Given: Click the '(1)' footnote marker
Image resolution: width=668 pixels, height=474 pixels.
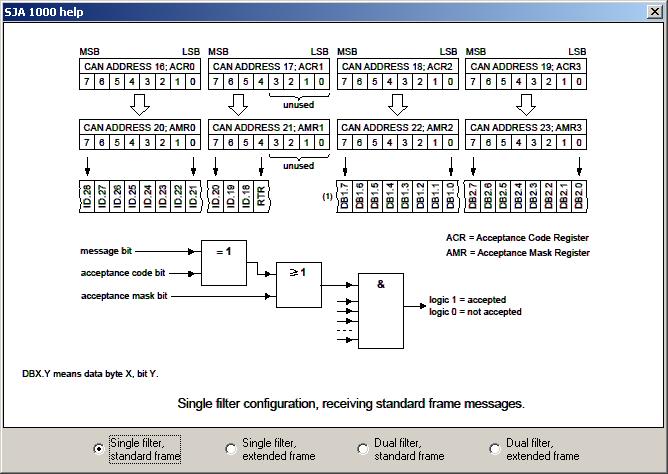Looking at the screenshot, I should pyautogui.click(x=327, y=196).
